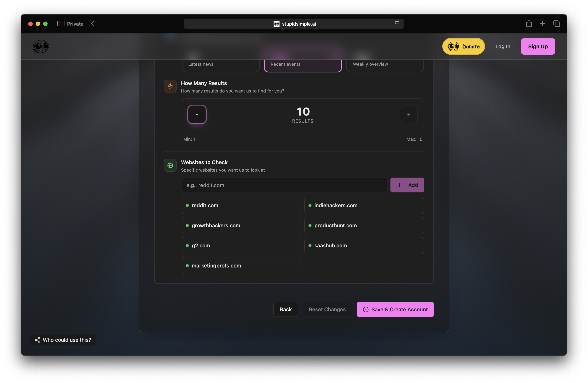The width and height of the screenshot is (588, 383).
Task: Click the lightning How Many Results icon
Action: point(170,86)
